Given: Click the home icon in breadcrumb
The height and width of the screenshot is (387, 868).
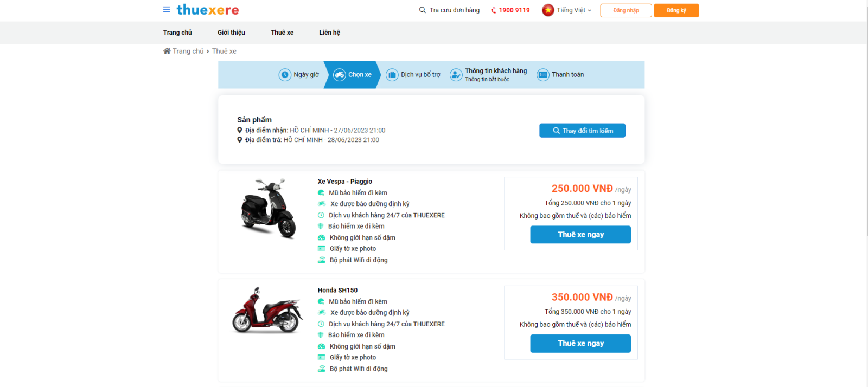Looking at the screenshot, I should pyautogui.click(x=167, y=51).
